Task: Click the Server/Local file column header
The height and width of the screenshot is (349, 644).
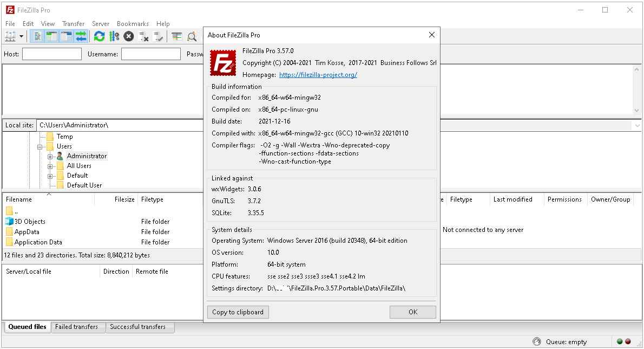Action: (x=51, y=272)
